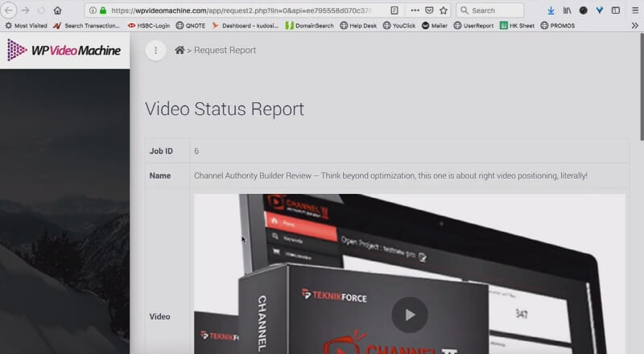Click the page vertical scrollbar thumb
Viewport: 644px width, 354px height.
tap(642, 88)
